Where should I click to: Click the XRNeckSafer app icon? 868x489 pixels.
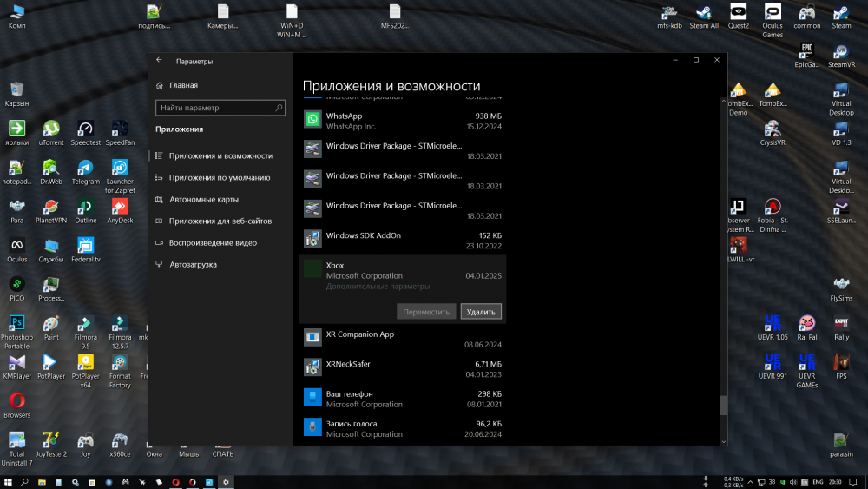coord(312,368)
